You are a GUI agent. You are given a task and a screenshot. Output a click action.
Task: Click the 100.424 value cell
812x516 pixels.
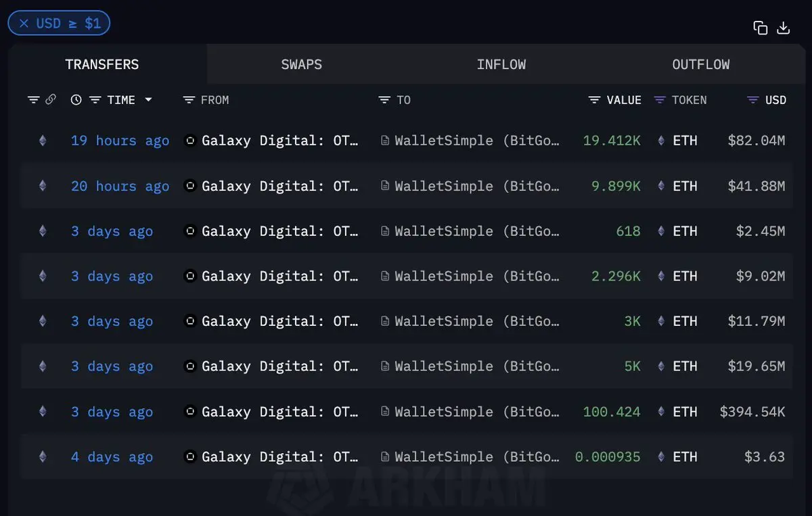point(612,411)
